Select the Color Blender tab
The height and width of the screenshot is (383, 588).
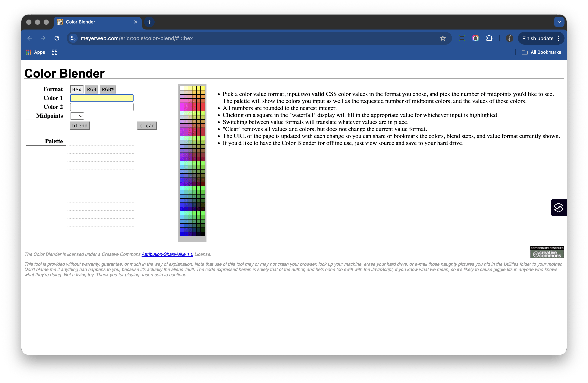click(98, 22)
